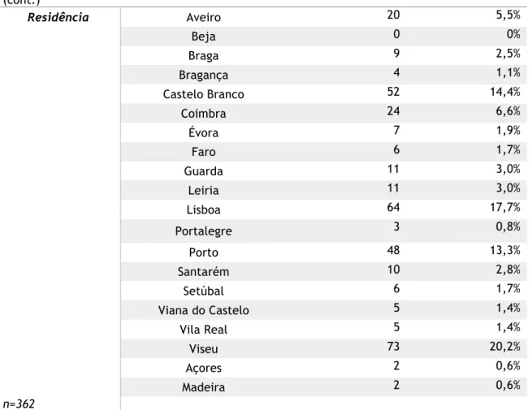Screen dimensions: 532x410
Task: Click the Coimbra count 24
Action: pos(394,111)
